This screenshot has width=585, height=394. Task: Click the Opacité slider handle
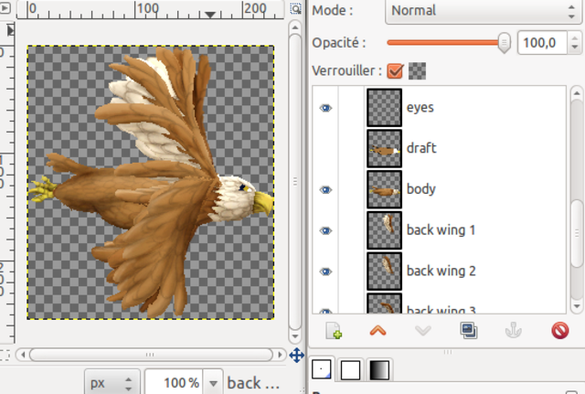tap(504, 43)
